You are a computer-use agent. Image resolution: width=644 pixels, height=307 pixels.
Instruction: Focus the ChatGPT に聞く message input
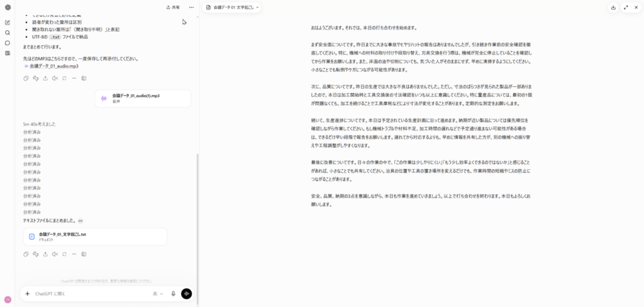click(91, 294)
